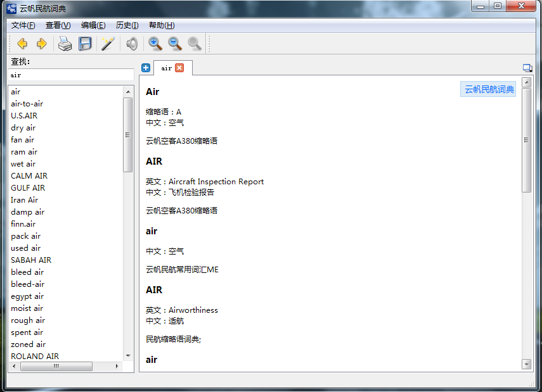Select 'SABAH AIR' in the word list
The height and width of the screenshot is (392, 542).
pos(66,260)
